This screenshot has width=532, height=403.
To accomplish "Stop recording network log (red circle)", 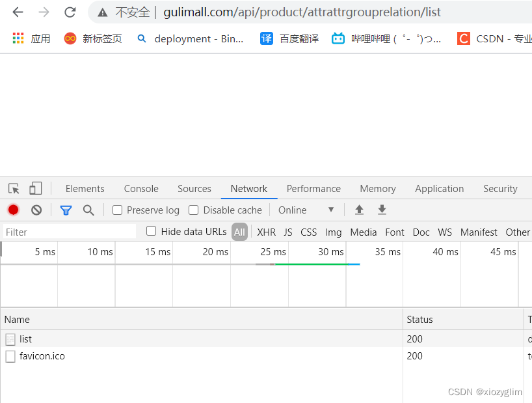I will pos(13,210).
